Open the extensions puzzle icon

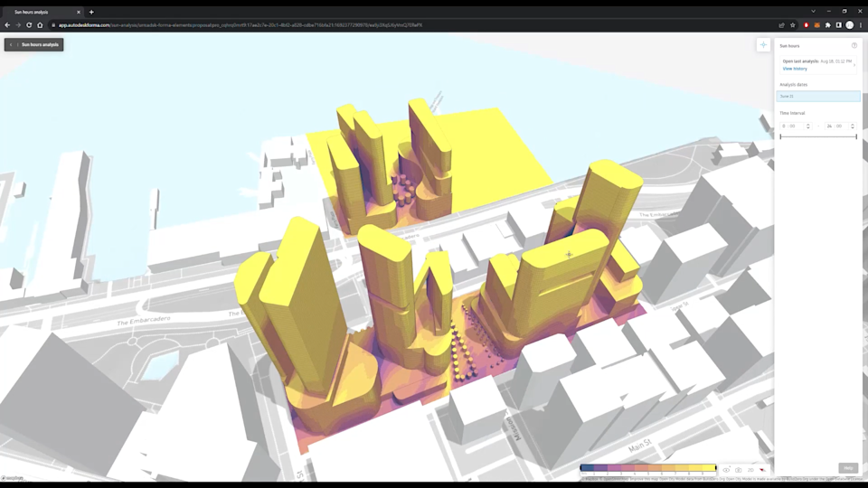pos(828,25)
